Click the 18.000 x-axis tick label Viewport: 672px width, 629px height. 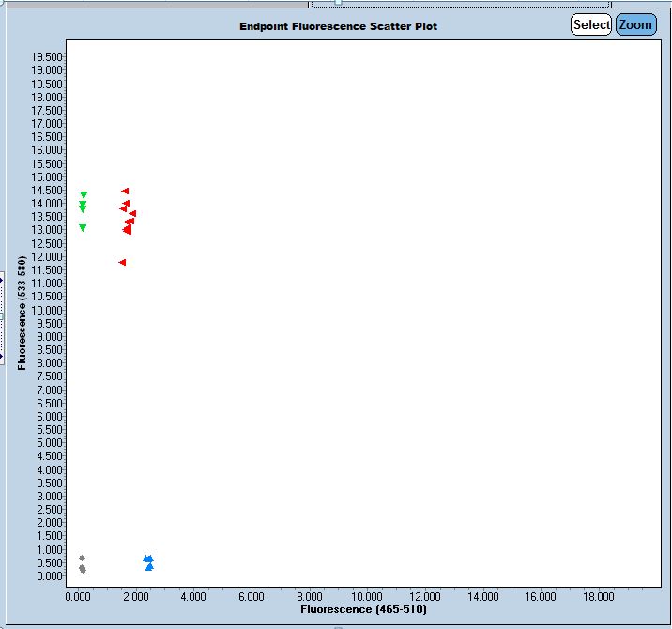point(598,596)
